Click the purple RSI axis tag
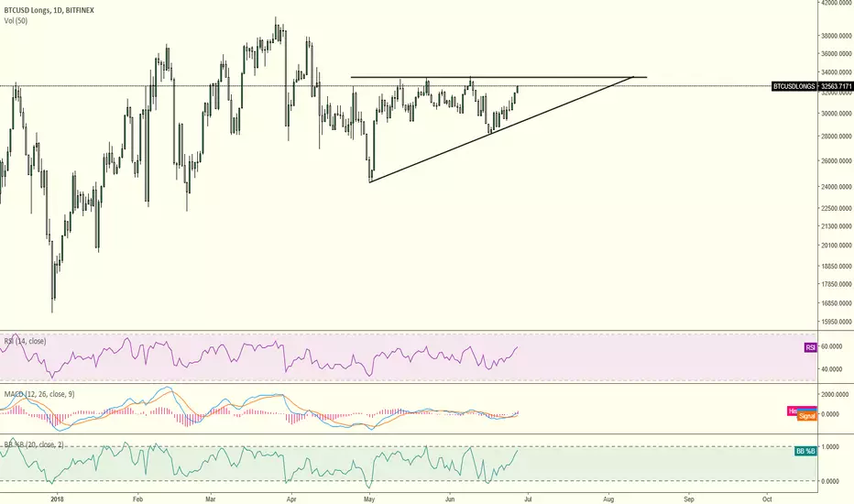Image resolution: width=854 pixels, height=504 pixels. pyautogui.click(x=810, y=347)
